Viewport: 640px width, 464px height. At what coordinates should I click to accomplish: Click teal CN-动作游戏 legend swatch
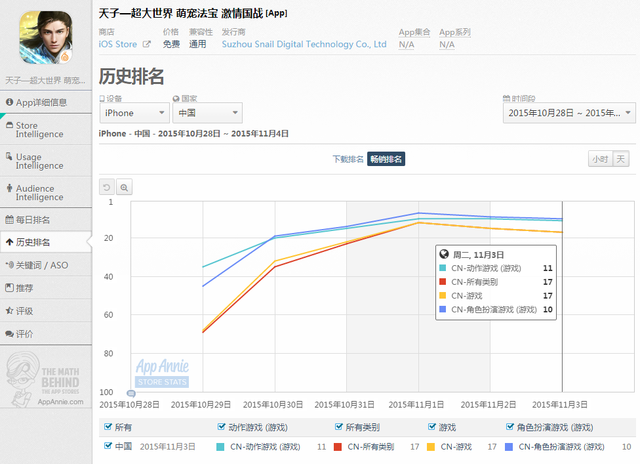coord(220,447)
